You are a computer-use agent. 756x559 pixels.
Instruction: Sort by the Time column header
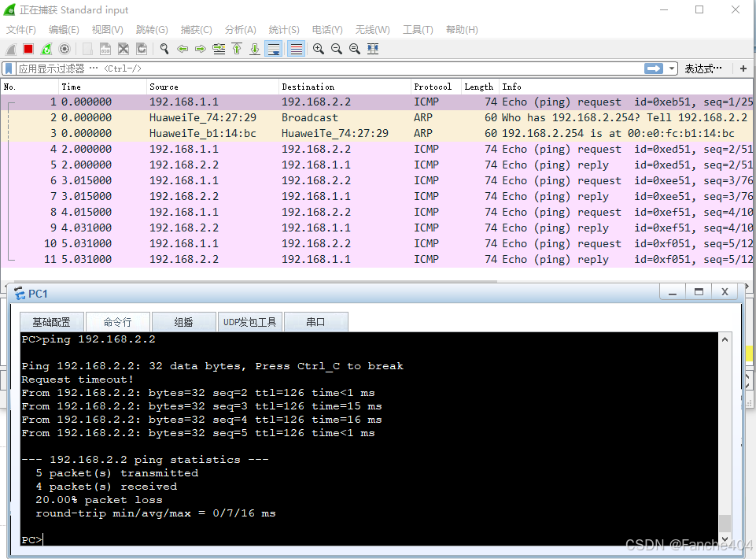click(x=103, y=87)
